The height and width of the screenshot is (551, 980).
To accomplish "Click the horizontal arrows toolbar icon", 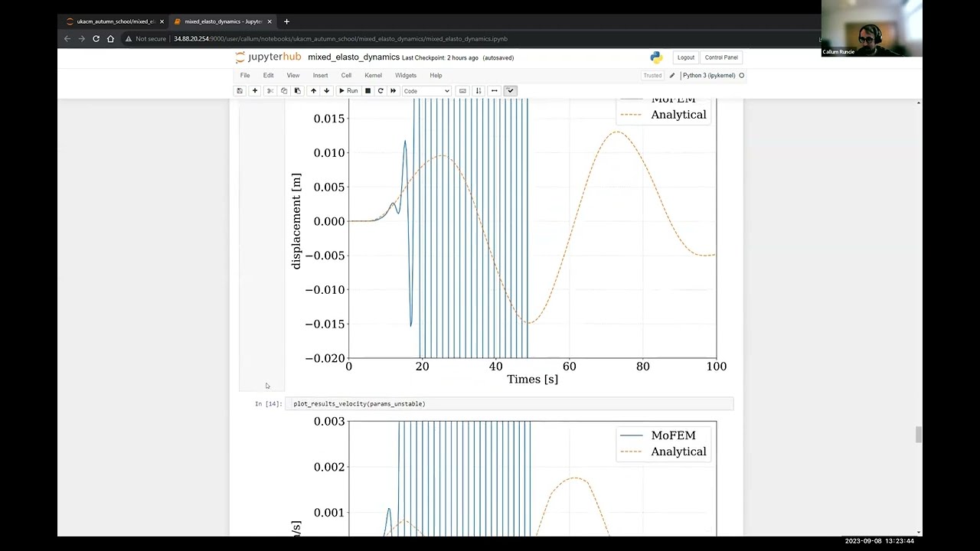I will pyautogui.click(x=495, y=90).
